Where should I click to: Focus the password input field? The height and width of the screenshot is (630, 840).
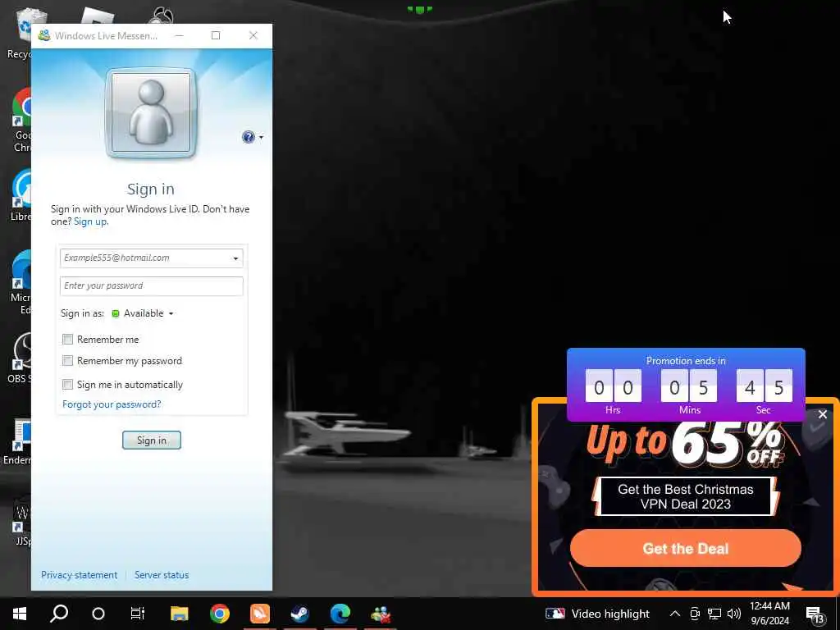(x=152, y=286)
